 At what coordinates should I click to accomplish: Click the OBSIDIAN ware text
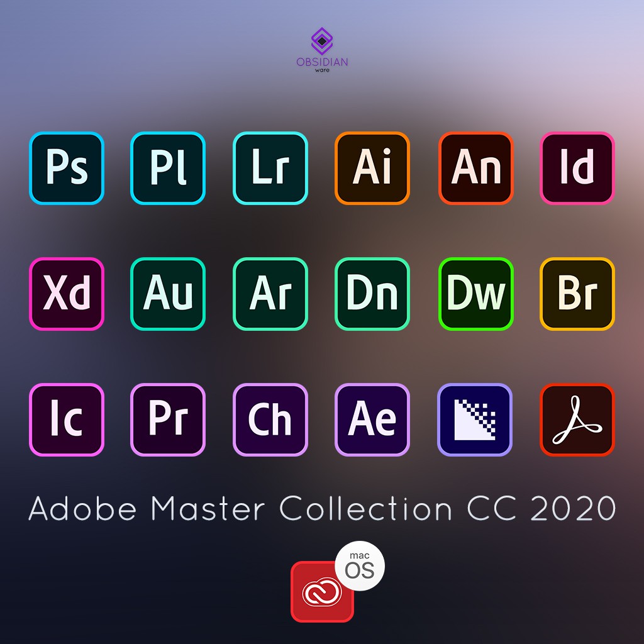tap(322, 65)
